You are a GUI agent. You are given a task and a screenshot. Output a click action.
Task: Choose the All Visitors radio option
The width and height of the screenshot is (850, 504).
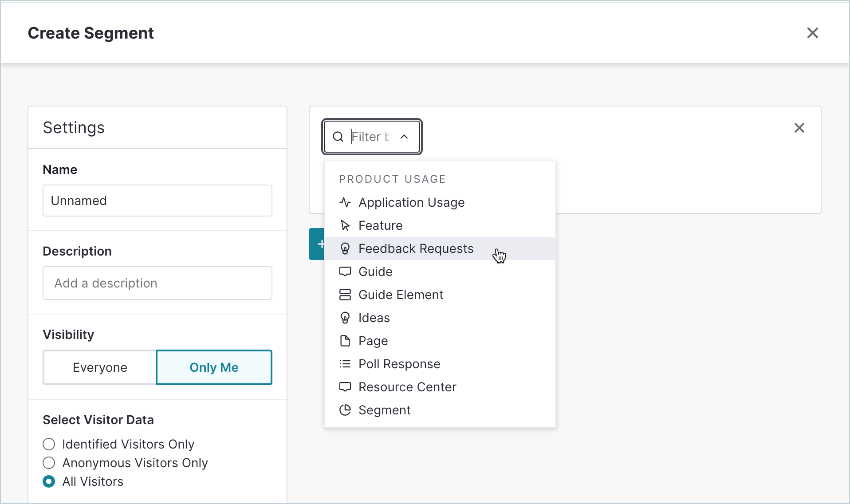click(49, 481)
